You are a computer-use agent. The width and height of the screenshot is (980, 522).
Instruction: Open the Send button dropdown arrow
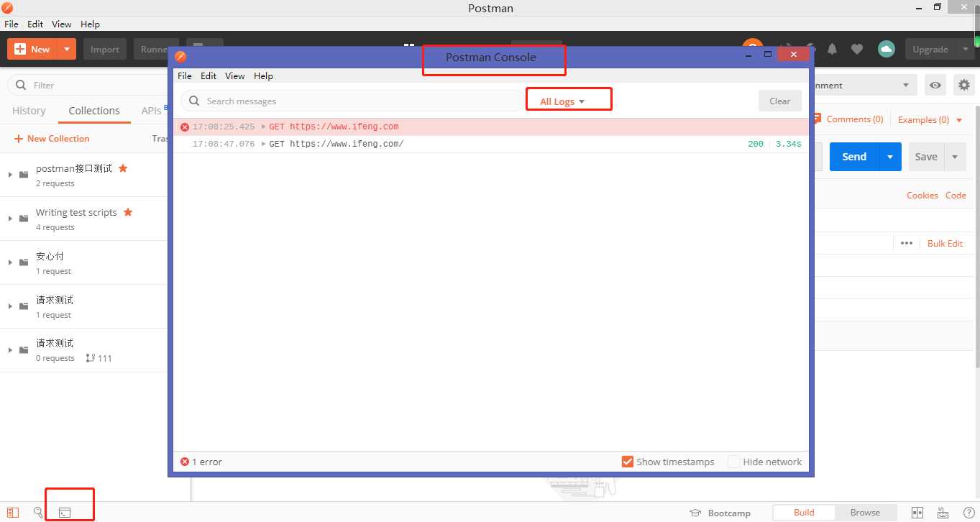point(890,157)
